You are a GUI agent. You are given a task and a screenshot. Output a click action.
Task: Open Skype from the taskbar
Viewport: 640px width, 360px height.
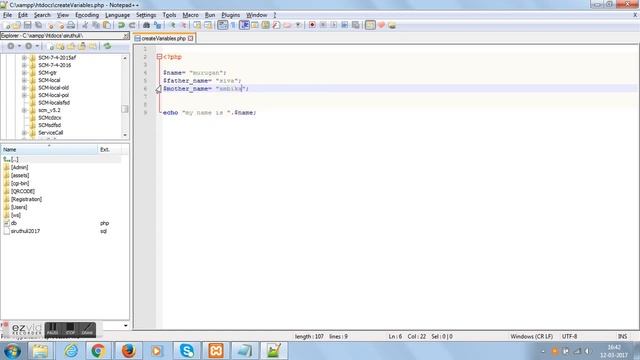[187, 351]
